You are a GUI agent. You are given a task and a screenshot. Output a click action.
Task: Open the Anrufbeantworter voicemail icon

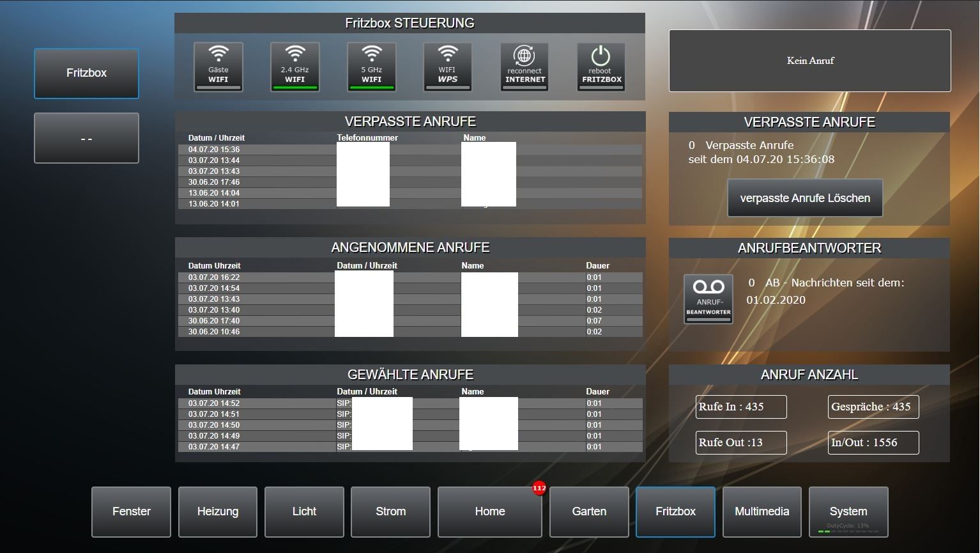708,299
